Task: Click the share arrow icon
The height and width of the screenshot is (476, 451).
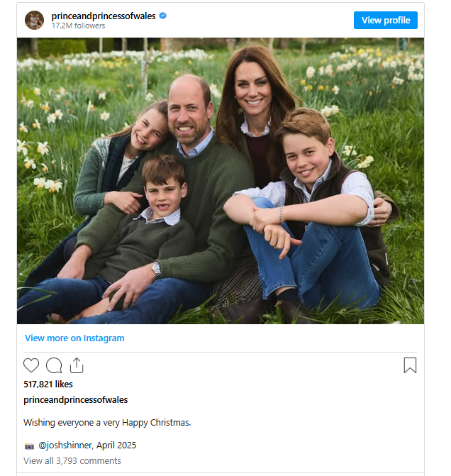Action: point(77,365)
